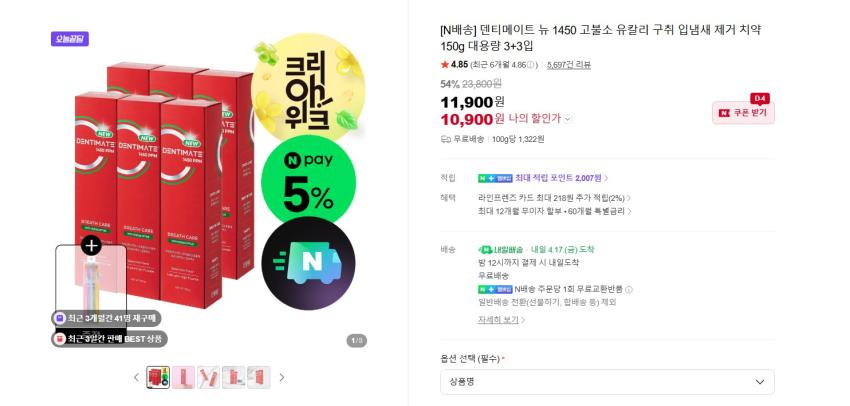Select the second pink thumbnail image
Image resolution: width=850 pixels, height=406 pixels.
pyautogui.click(x=183, y=377)
